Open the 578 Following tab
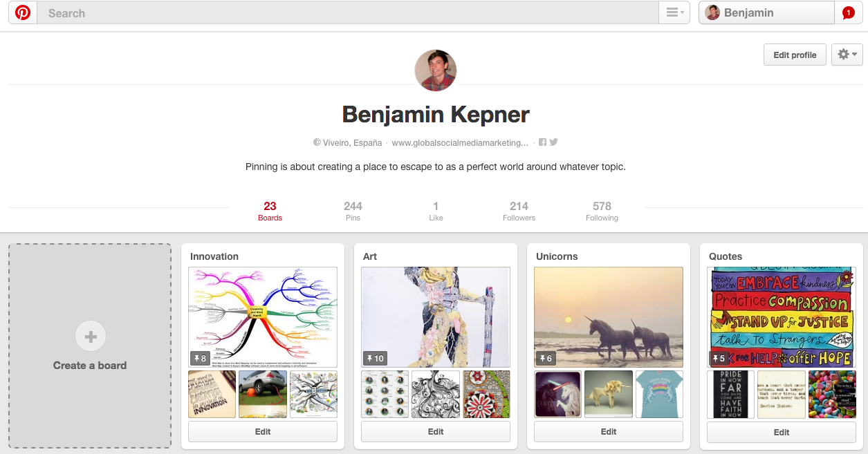This screenshot has width=868, height=454. [x=602, y=211]
